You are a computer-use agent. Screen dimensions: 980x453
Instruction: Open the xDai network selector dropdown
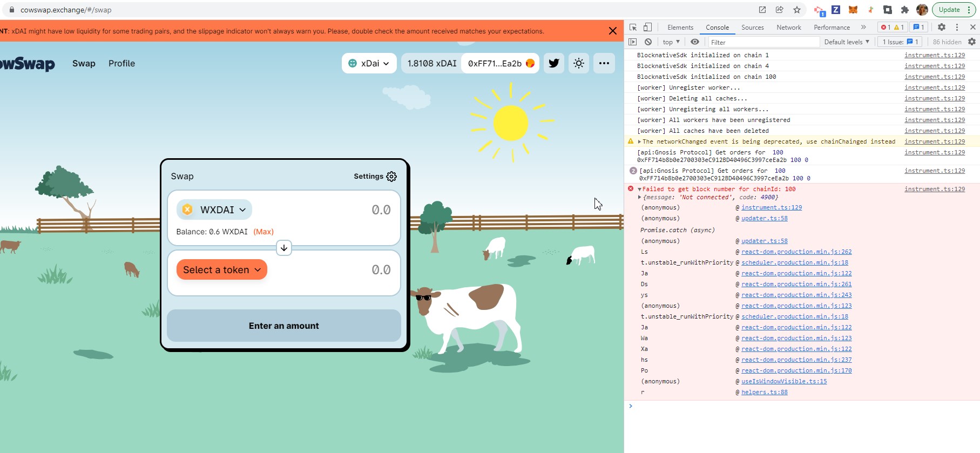pyautogui.click(x=369, y=63)
